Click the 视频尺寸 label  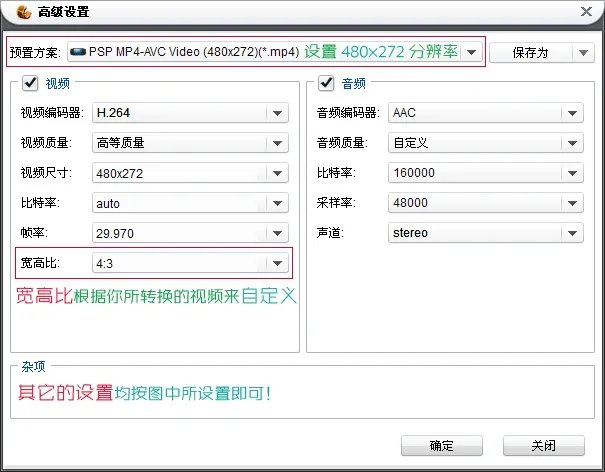coord(46,173)
